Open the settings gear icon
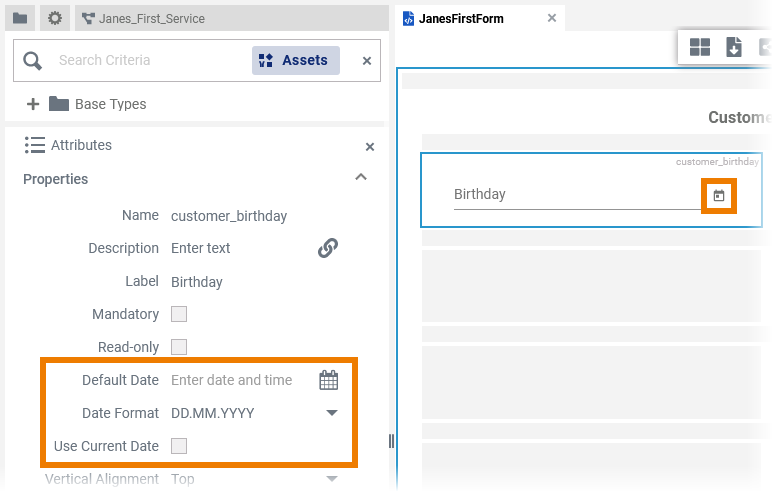Image resolution: width=773 pixels, height=492 pixels. click(x=55, y=18)
